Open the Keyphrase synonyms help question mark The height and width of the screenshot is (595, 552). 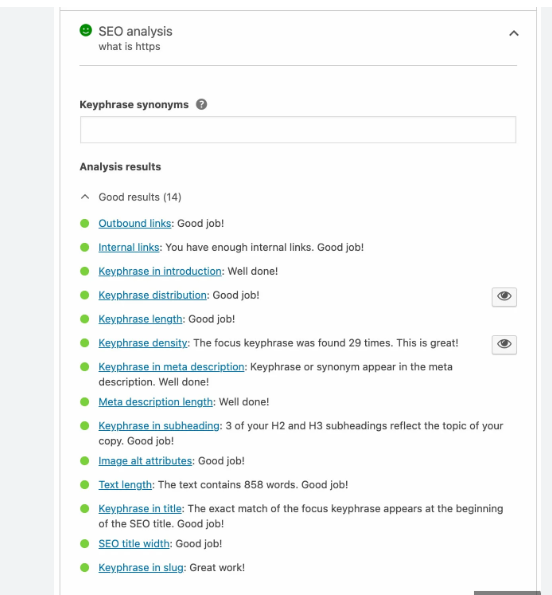click(201, 104)
